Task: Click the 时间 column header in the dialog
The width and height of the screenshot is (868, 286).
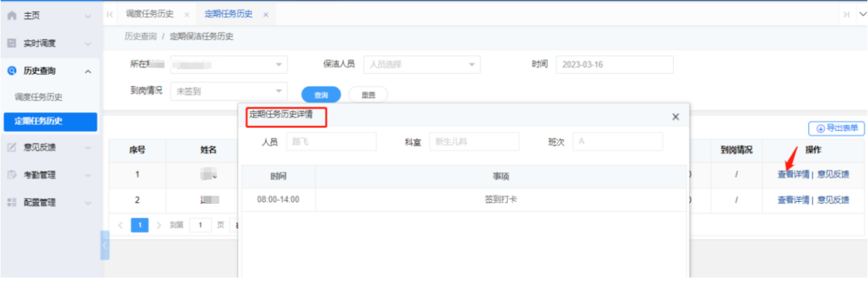Action: tap(278, 177)
